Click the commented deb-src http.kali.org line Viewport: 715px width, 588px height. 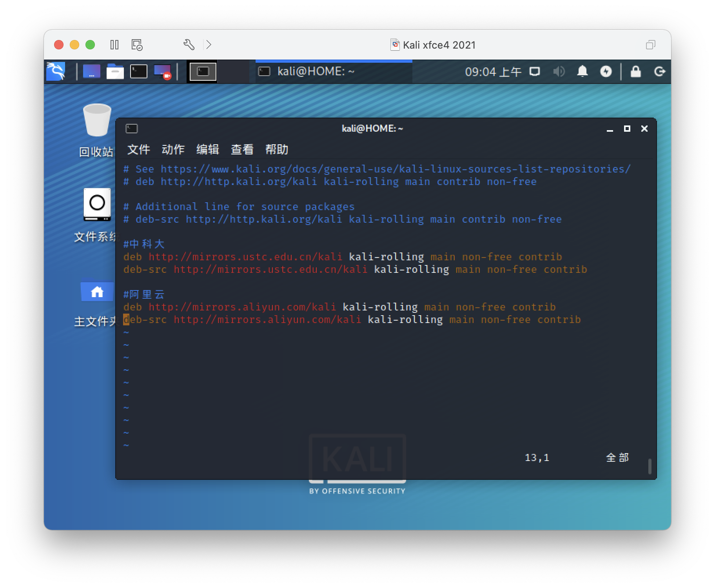coord(342,219)
